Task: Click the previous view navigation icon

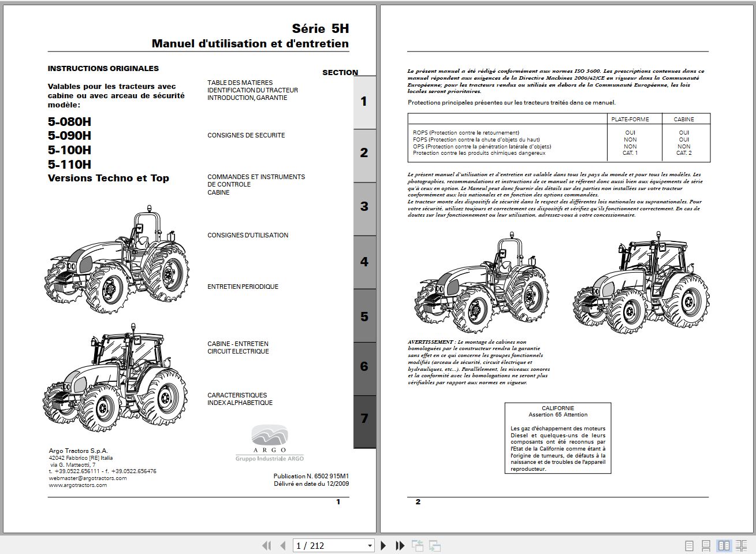Action: 418,545
